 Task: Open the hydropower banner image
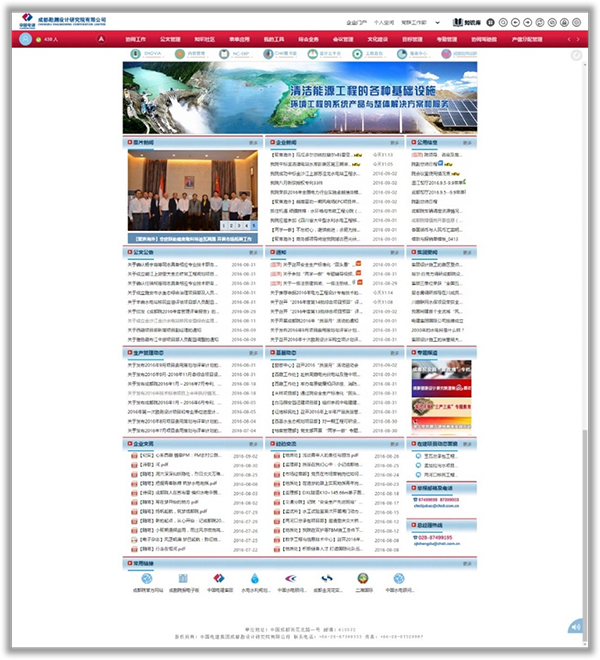300,98
